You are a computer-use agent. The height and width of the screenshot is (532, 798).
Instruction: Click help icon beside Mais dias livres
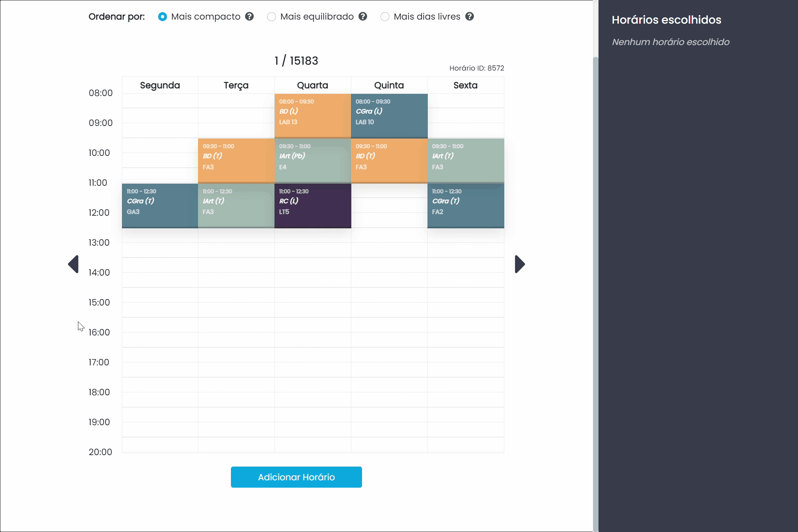click(469, 17)
